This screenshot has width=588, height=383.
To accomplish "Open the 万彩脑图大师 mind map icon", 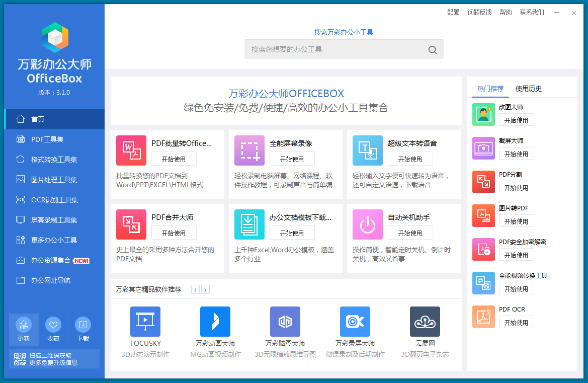I will pyautogui.click(x=285, y=322).
